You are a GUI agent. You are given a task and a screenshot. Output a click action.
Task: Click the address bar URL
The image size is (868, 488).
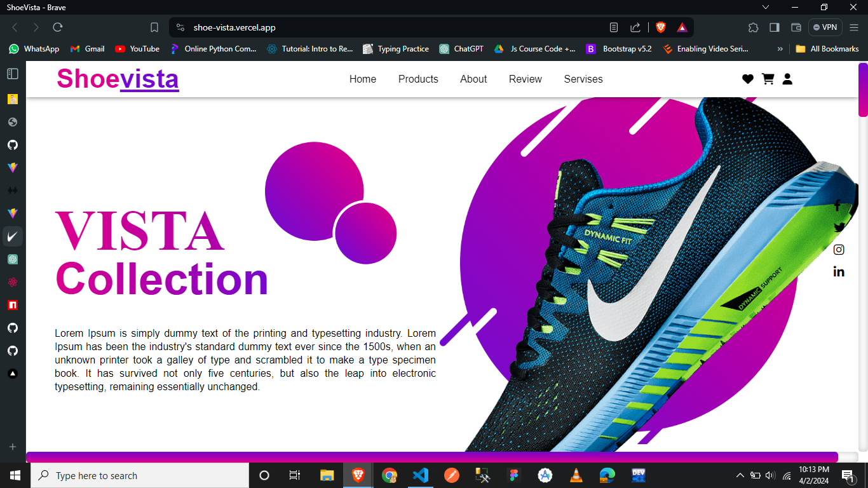[234, 27]
